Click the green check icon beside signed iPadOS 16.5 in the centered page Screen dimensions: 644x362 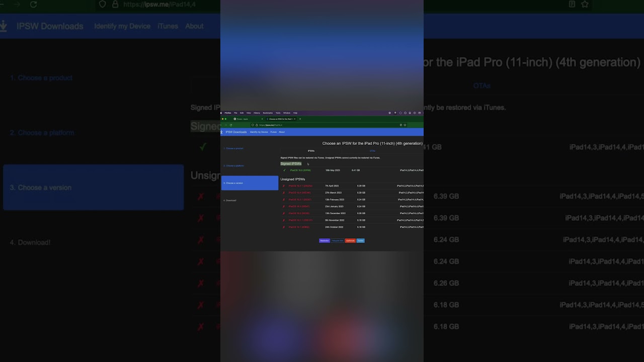point(284,170)
